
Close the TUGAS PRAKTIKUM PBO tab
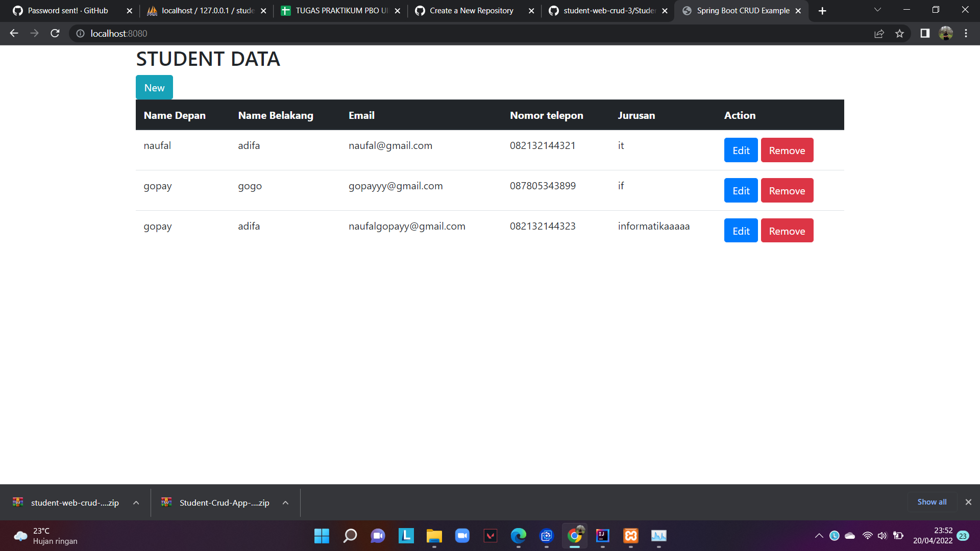click(397, 11)
